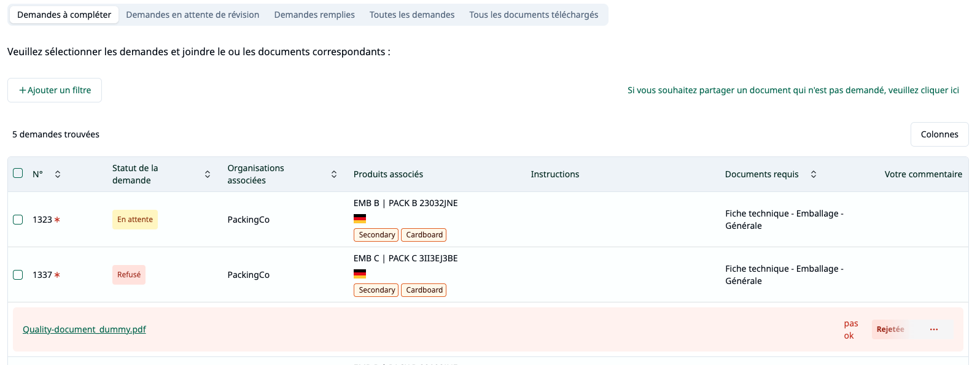Open the three-dots menu on rejected document

(934, 329)
